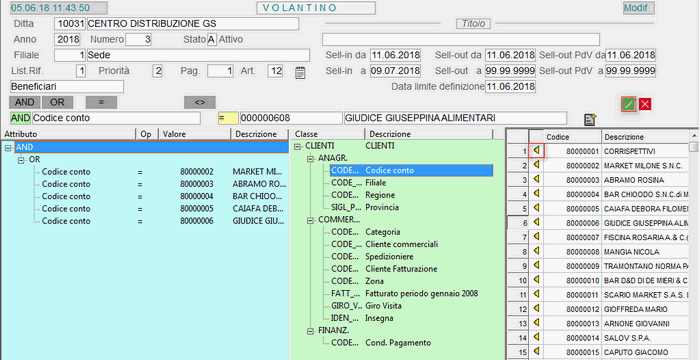Click the note document icon beside description field
700x360 pixels.
click(x=590, y=119)
